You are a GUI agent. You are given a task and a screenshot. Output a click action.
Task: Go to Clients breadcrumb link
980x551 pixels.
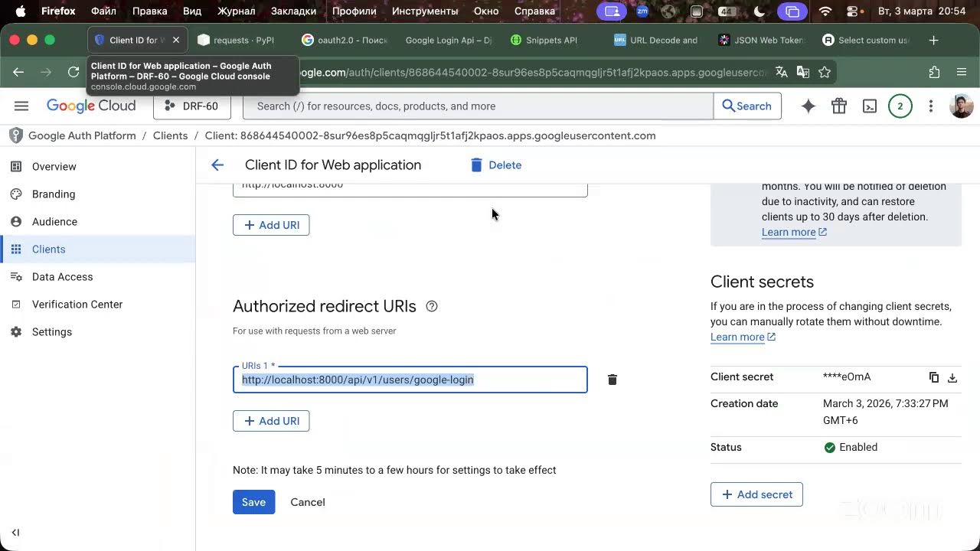click(170, 135)
